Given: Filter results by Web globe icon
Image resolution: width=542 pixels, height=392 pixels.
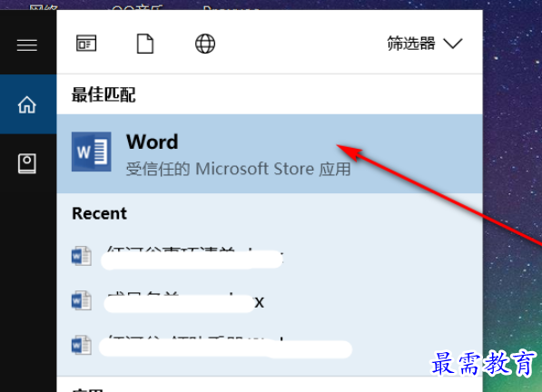Looking at the screenshot, I should click(205, 44).
